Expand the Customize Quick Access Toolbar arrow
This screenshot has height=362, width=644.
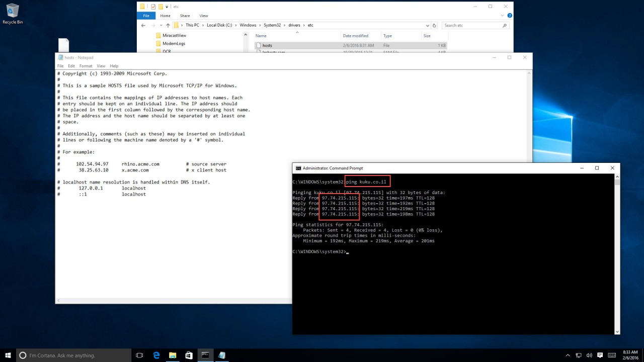167,7
